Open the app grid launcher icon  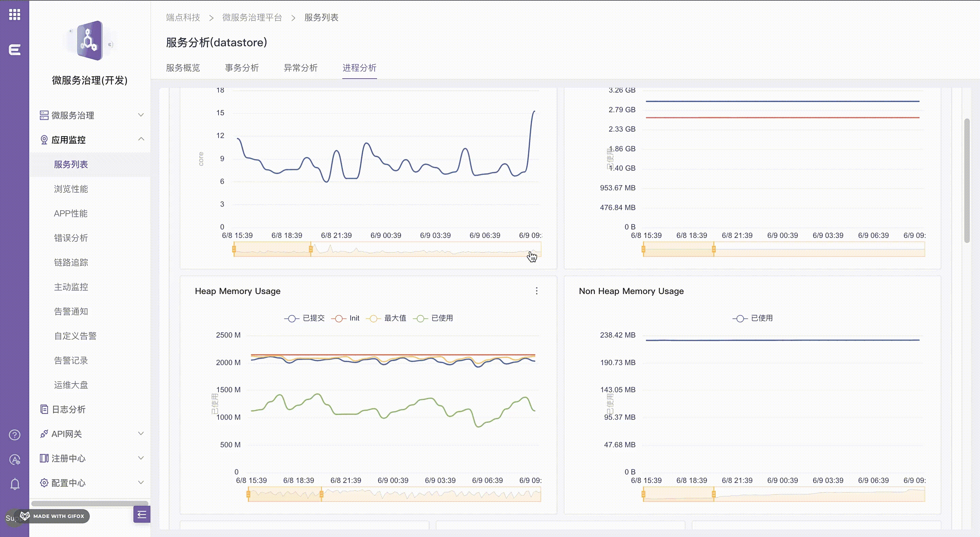(14, 14)
